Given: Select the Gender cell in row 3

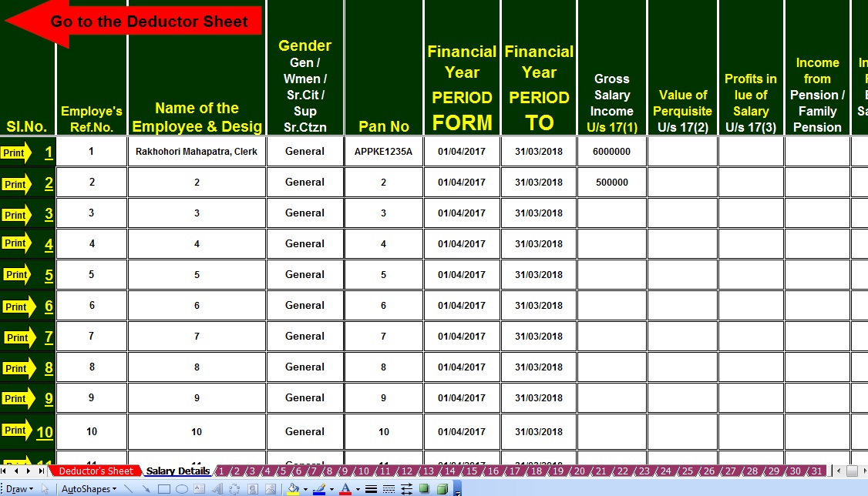Looking at the screenshot, I should [304, 213].
